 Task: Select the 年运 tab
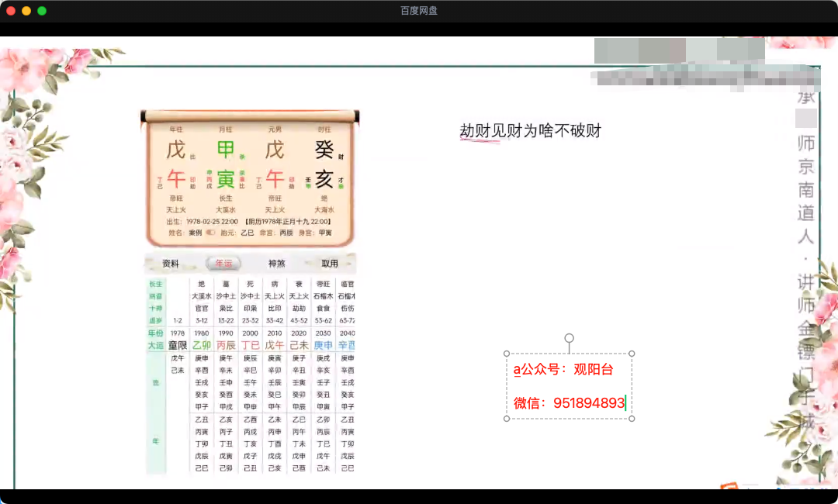click(x=223, y=264)
